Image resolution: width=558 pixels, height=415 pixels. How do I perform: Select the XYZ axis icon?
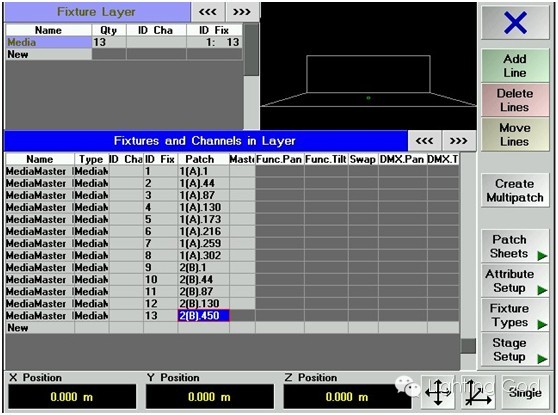tap(479, 392)
